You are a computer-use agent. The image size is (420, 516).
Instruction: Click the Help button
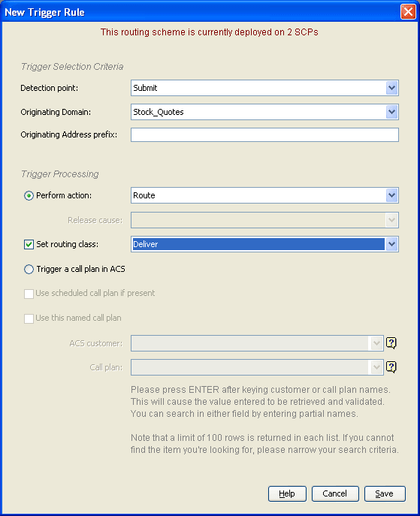click(x=287, y=493)
